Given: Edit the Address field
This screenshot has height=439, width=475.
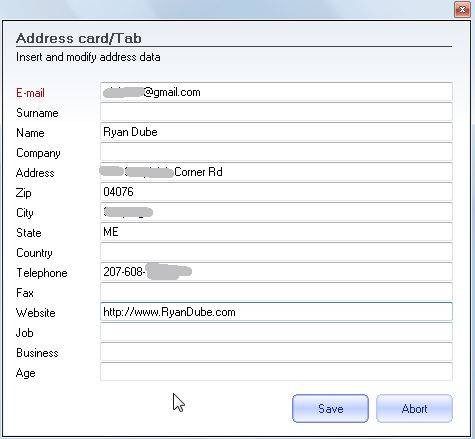Looking at the screenshot, I should pos(276,172).
